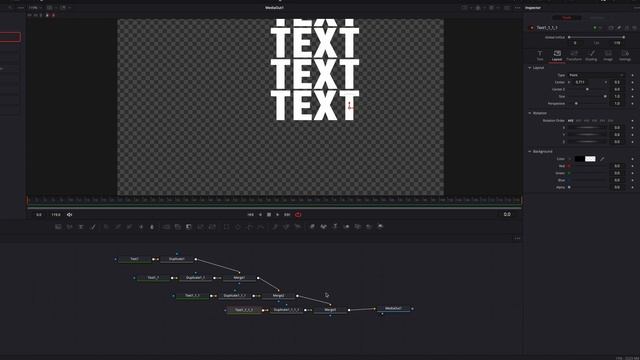640x360 pixels.
Task: Add a Resize node from the toolbar
Action: pyautogui.click(x=200, y=227)
